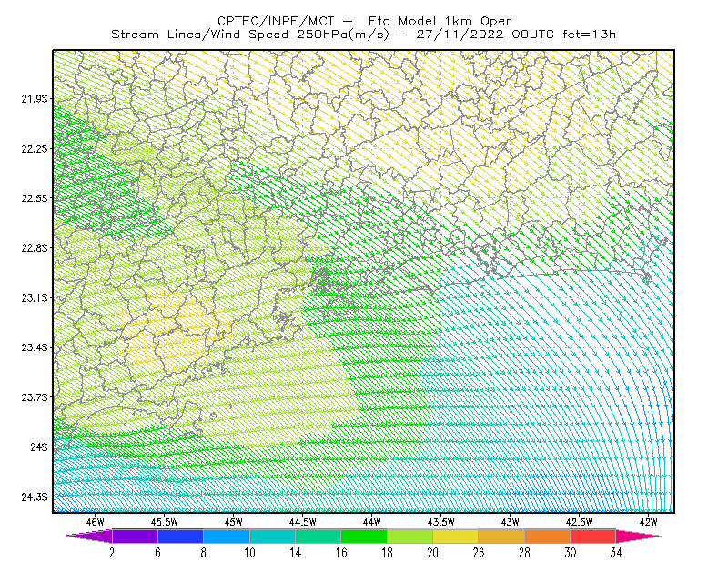
Task: Click the light blue 8-10 colorbar segment
Action: coord(227,536)
